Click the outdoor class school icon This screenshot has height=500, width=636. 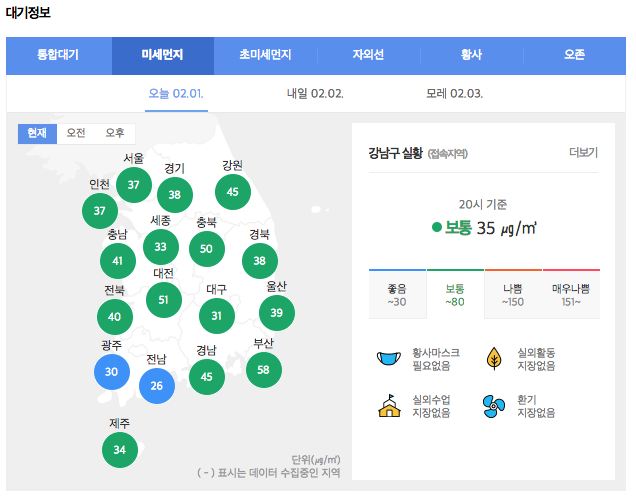point(388,405)
